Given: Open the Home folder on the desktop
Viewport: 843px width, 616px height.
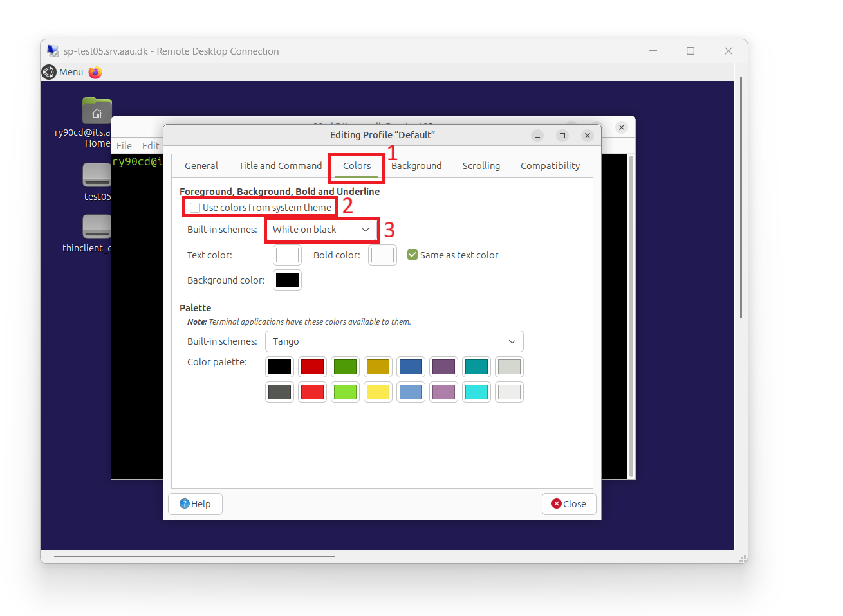Looking at the screenshot, I should click(x=97, y=110).
